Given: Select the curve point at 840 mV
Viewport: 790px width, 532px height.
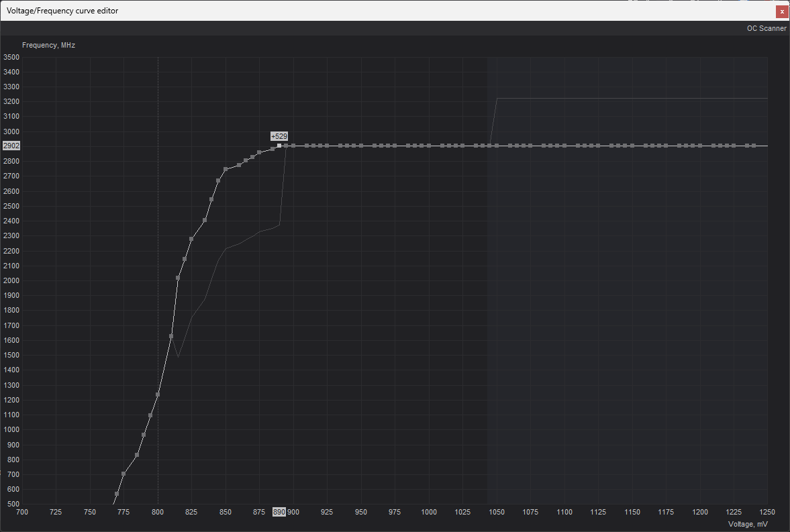Looking at the screenshot, I should point(211,199).
